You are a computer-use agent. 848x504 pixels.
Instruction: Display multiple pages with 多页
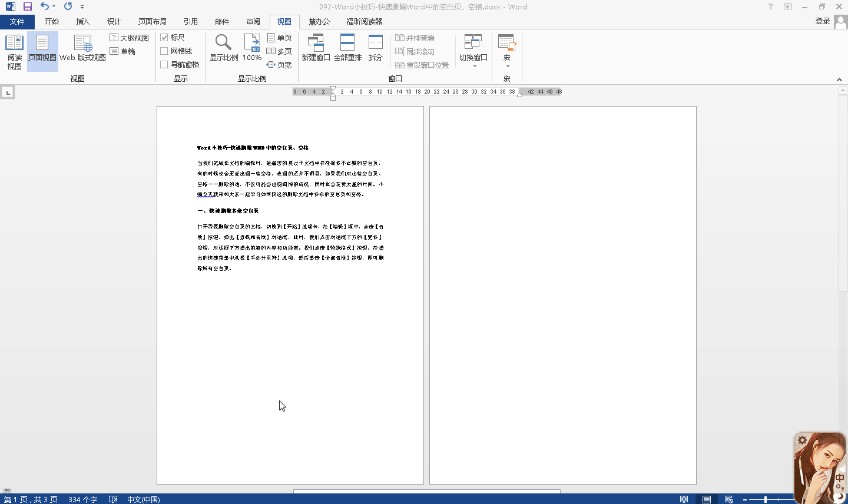[277, 51]
